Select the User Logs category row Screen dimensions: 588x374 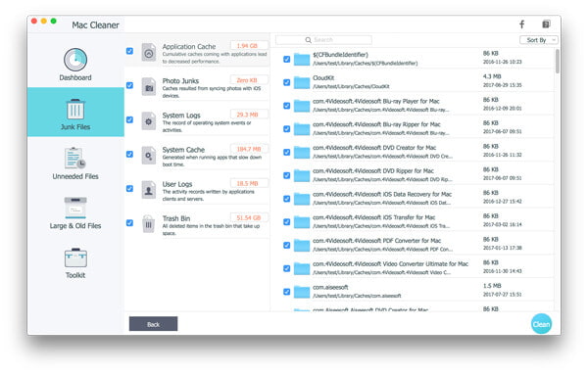click(x=197, y=190)
